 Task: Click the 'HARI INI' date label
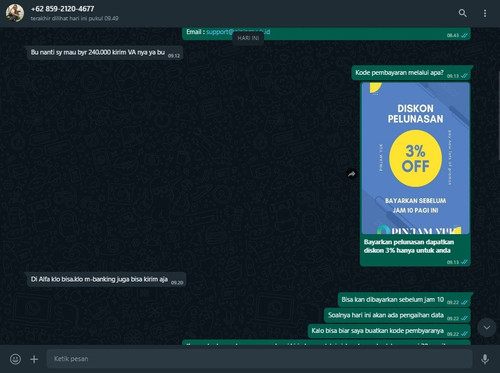coord(248,38)
